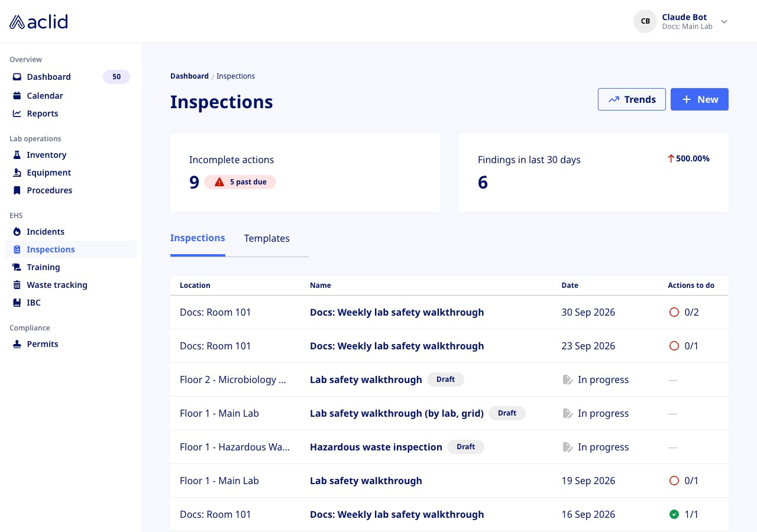This screenshot has width=757, height=532.
Task: Navigate to Permits in the sidebar
Action: click(71, 344)
